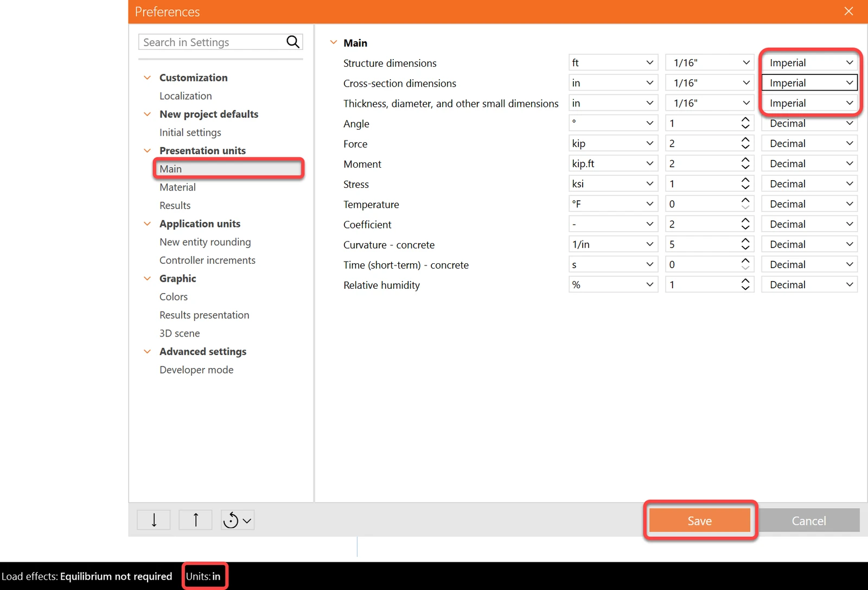Collapse the Customization tree group
Screen dimensions: 868x590
point(147,78)
